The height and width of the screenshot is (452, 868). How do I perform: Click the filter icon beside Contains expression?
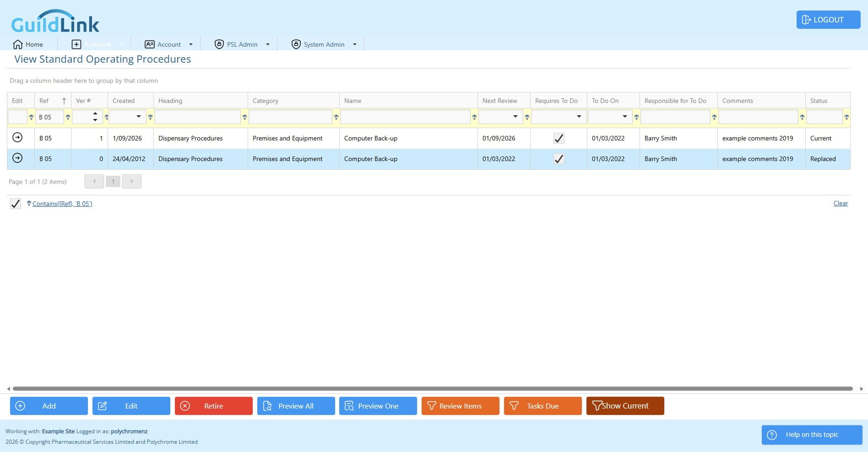[x=29, y=204]
